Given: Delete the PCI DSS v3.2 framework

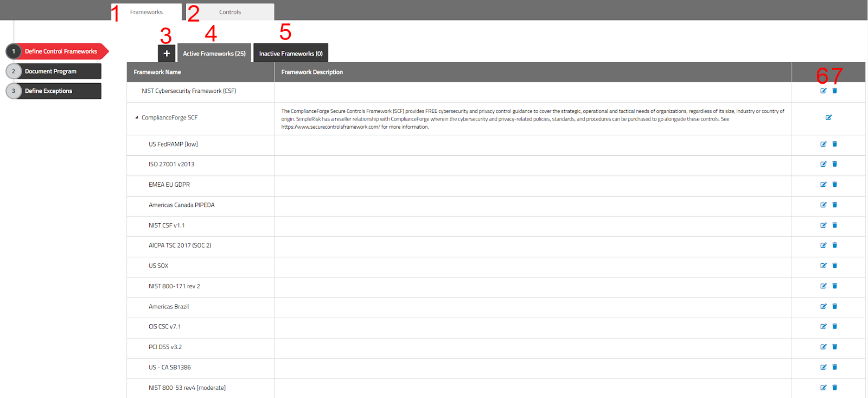Looking at the screenshot, I should pyautogui.click(x=834, y=346).
